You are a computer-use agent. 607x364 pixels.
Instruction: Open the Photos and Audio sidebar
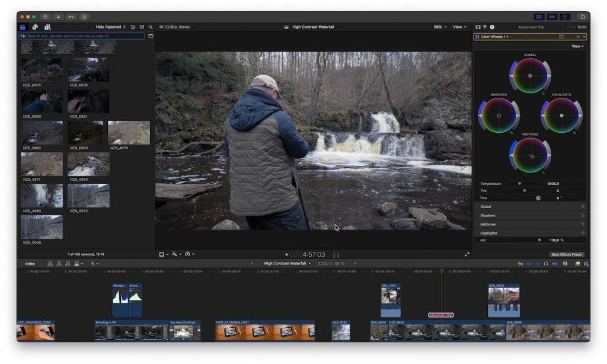[x=35, y=27]
